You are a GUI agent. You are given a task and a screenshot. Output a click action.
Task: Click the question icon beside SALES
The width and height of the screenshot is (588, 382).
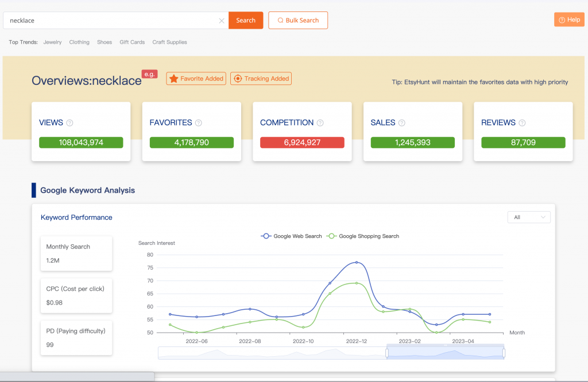pyautogui.click(x=402, y=123)
